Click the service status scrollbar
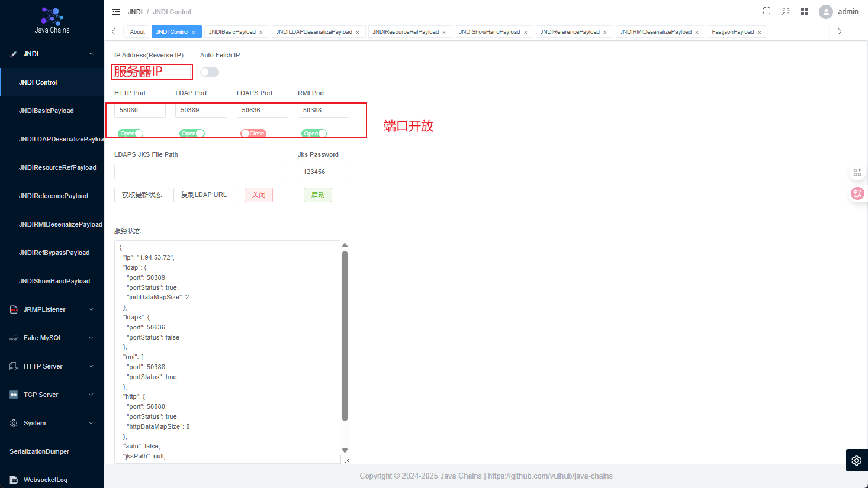Viewport: 868px width, 488px height. 345,335
